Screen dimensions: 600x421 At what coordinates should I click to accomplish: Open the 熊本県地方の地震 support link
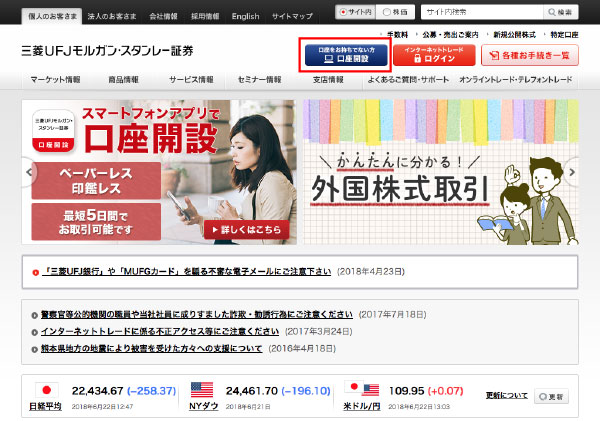coord(152,348)
